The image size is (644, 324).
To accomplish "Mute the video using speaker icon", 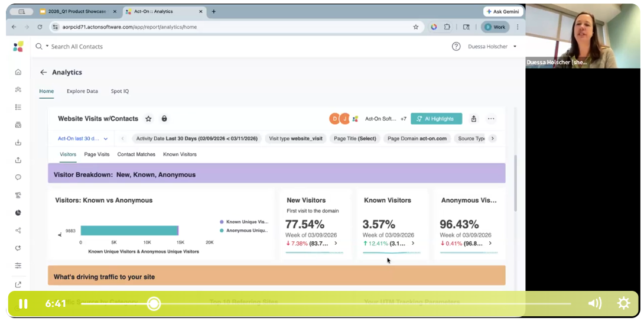I will click(595, 303).
